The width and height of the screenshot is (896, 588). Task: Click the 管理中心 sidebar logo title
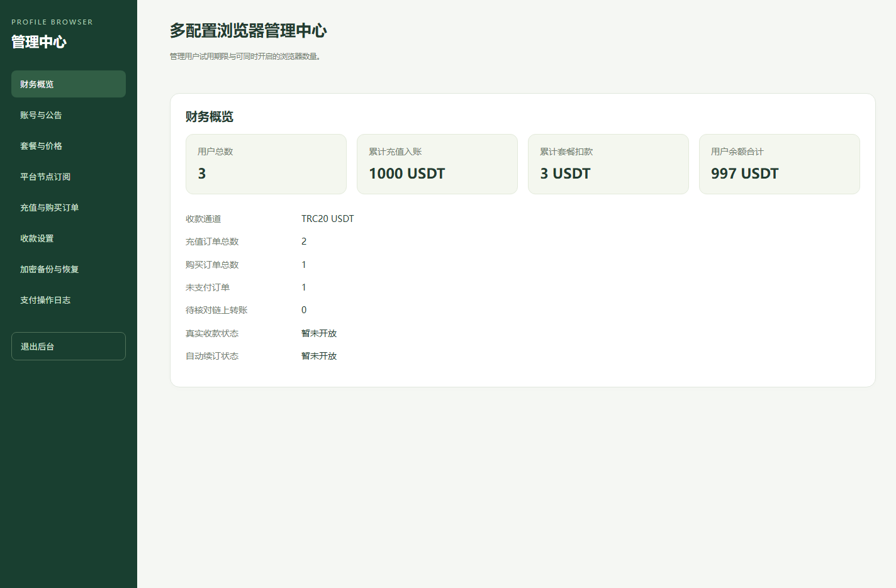pyautogui.click(x=39, y=42)
